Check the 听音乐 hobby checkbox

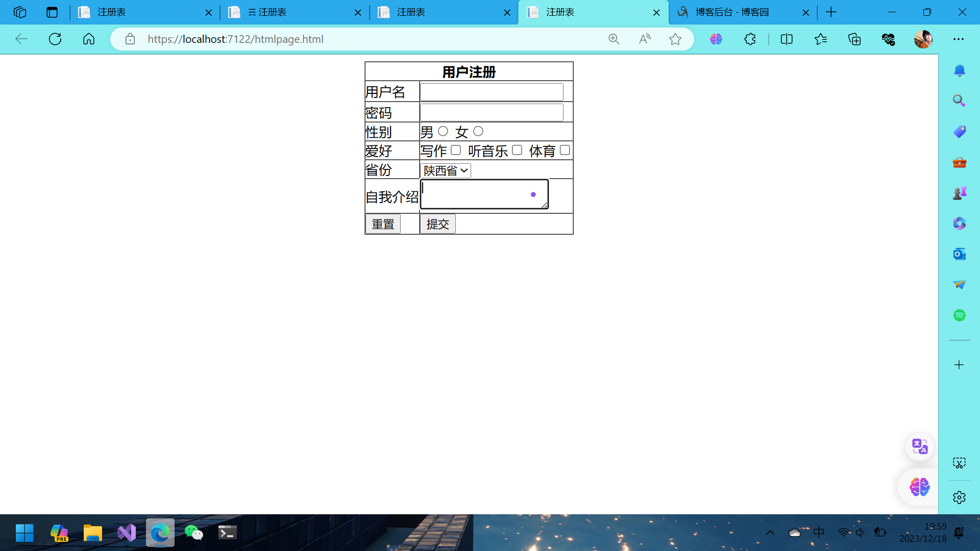click(x=517, y=150)
